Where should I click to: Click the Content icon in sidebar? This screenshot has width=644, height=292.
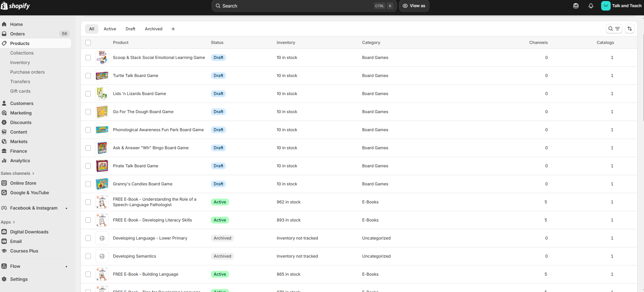[4, 132]
